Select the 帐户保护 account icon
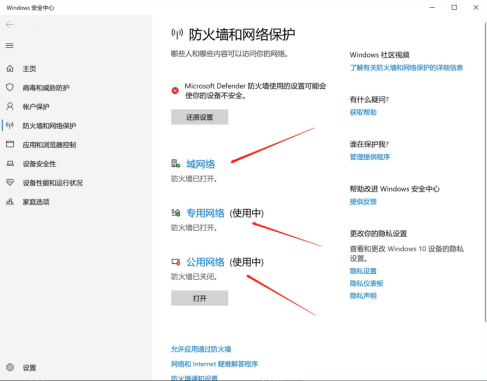The image size is (487, 381). point(10,106)
